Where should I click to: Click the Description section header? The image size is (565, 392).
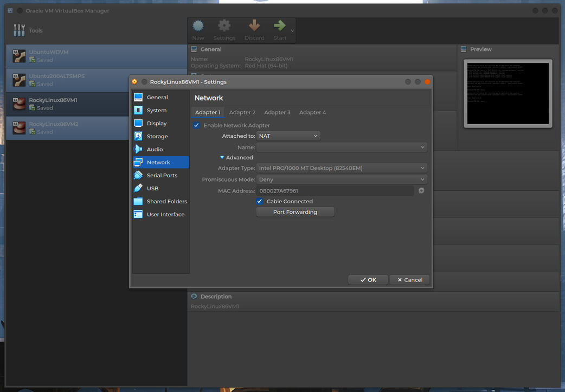click(216, 296)
